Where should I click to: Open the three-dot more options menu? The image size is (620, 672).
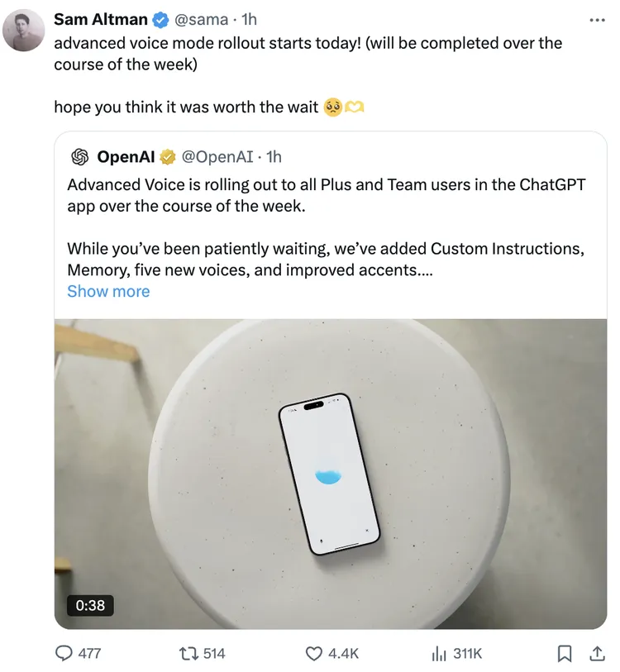pyautogui.click(x=597, y=20)
